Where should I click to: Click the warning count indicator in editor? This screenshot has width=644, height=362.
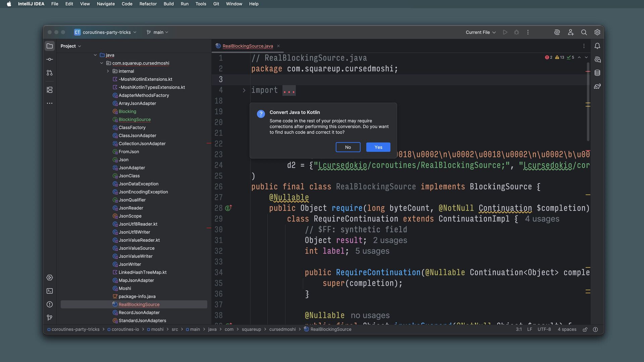coord(559,57)
